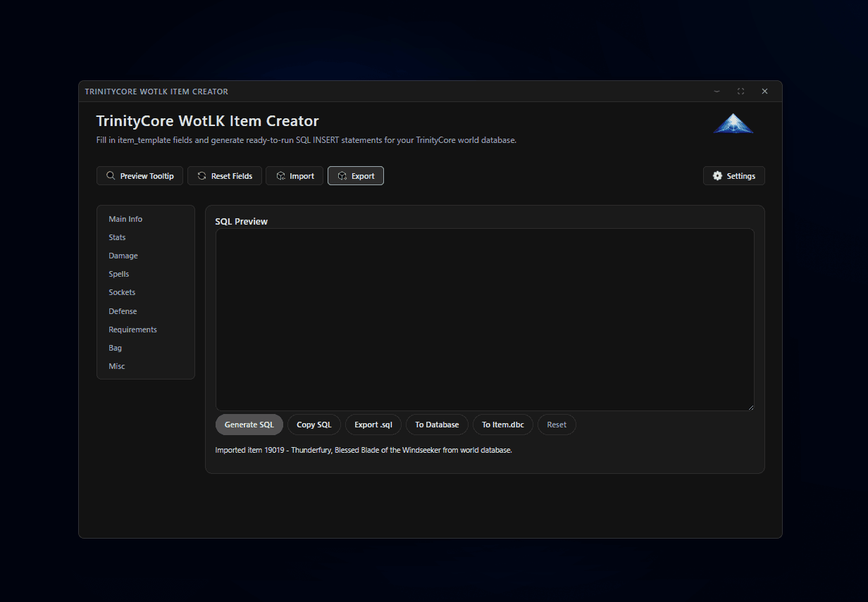Click inside the SQL Preview text area

click(485, 320)
